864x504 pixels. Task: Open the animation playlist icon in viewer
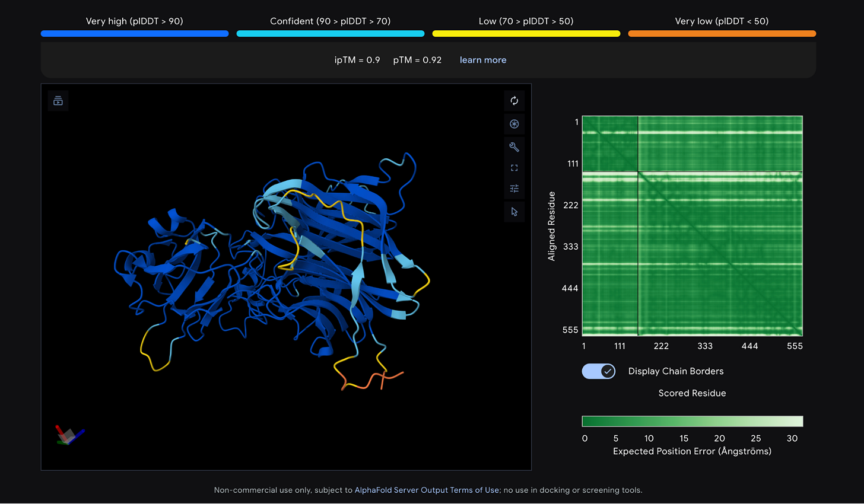58,101
